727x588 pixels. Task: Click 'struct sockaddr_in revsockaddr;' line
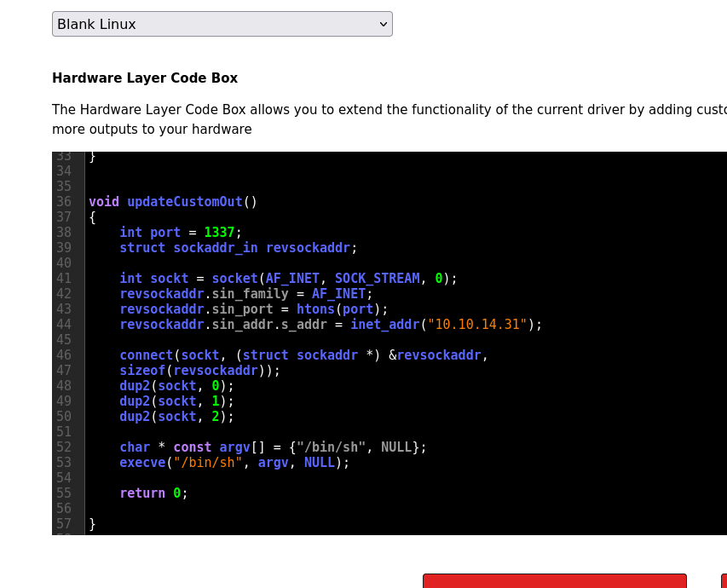click(239, 248)
